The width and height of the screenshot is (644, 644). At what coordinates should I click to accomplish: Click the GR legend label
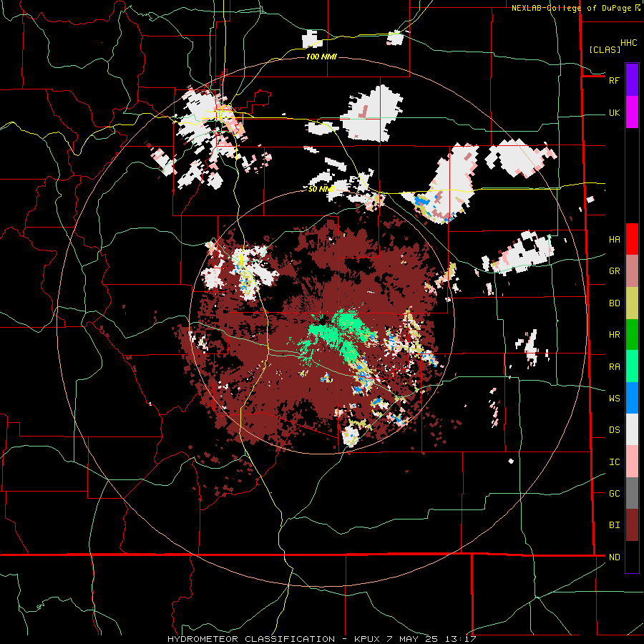[x=614, y=271]
